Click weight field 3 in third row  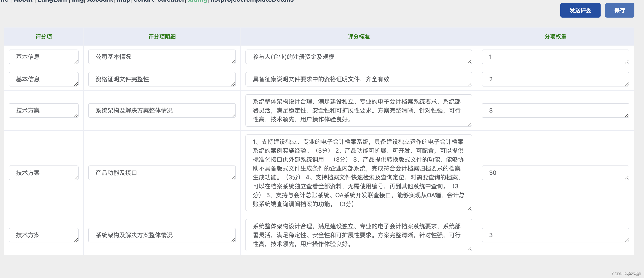555,110
